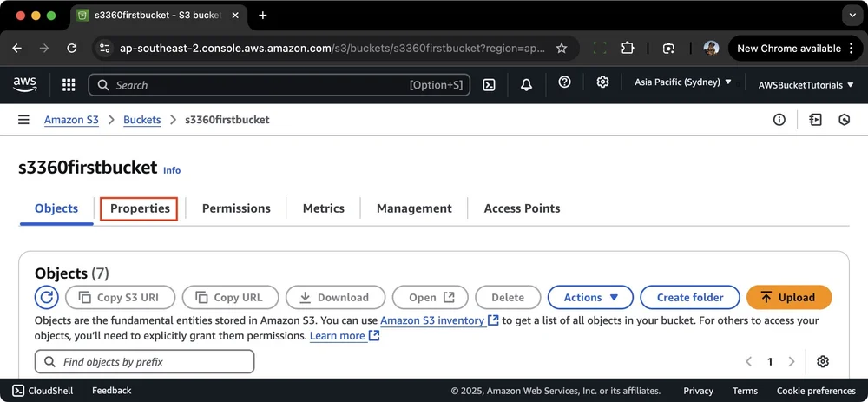Open the Info link beside bucket name
The width and height of the screenshot is (868, 402).
[172, 170]
